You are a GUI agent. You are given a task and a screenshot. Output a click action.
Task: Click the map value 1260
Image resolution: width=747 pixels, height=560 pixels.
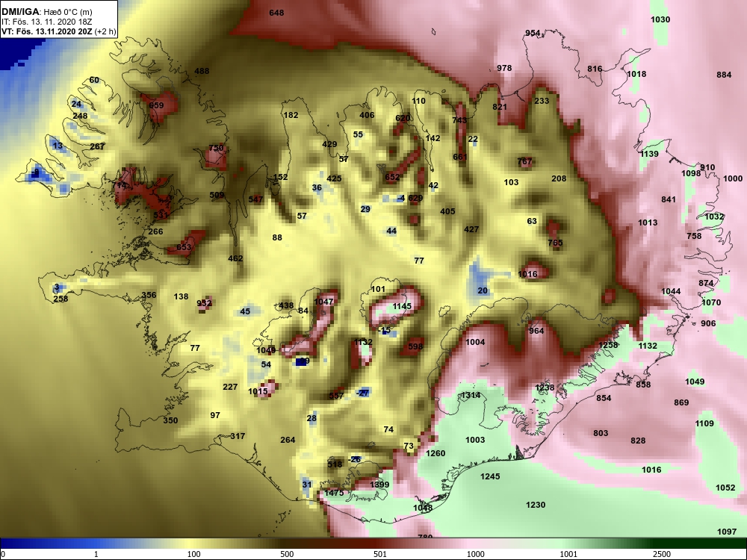[435, 453]
